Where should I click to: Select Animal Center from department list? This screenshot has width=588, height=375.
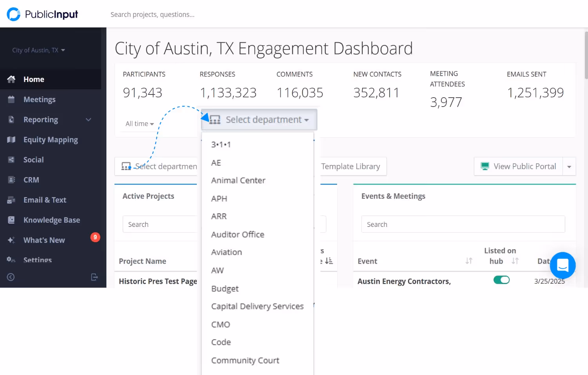238,181
